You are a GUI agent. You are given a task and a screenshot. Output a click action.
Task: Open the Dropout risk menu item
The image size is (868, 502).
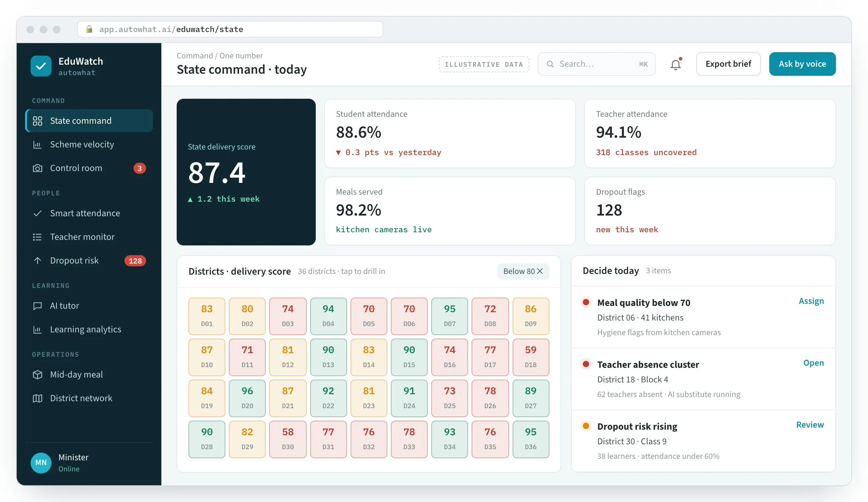89,261
